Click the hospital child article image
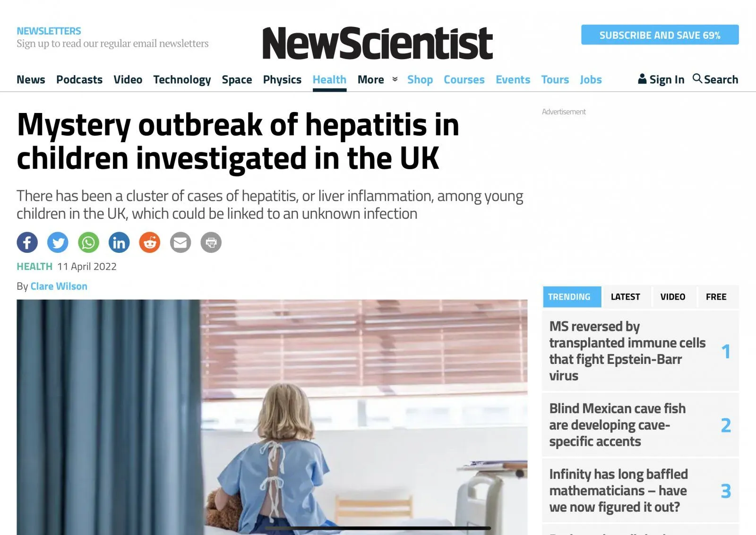Screen dimensions: 756x535 [272, 416]
